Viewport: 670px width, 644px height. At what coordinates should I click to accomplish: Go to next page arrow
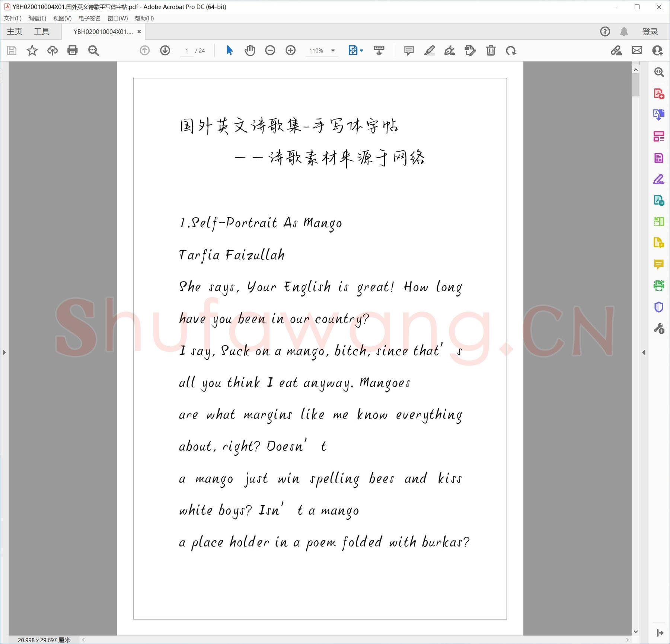[x=165, y=50]
